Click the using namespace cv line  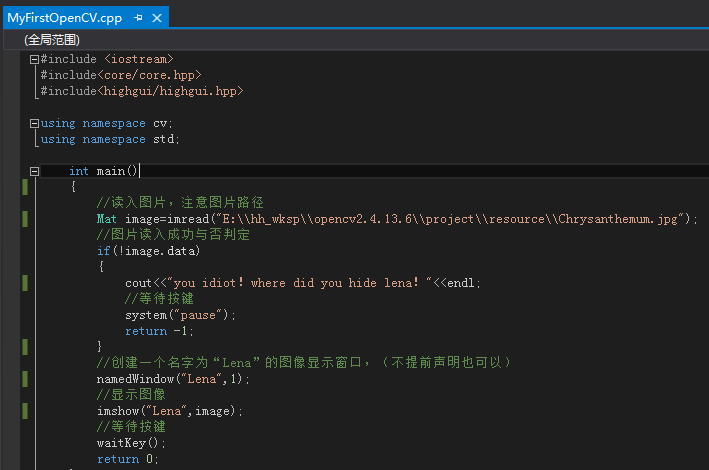(106, 123)
